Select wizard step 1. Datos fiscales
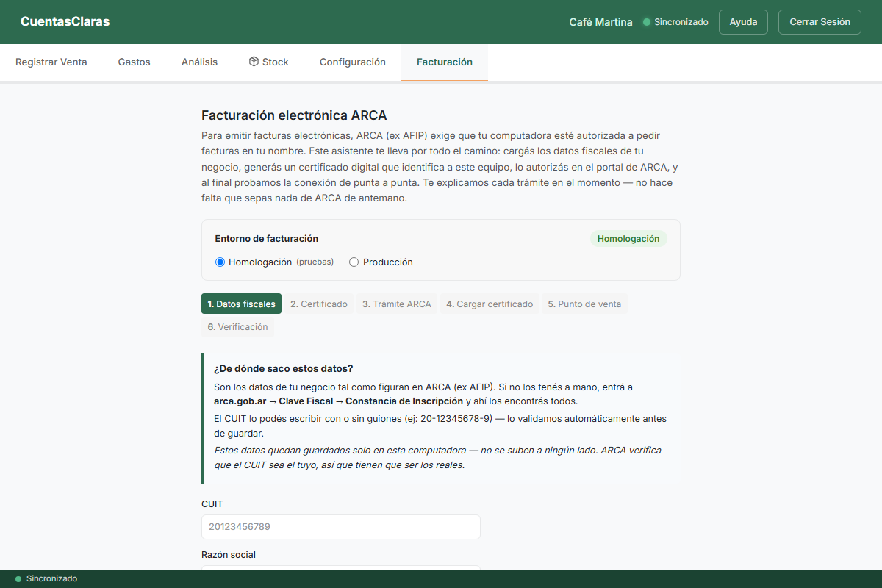882x588 pixels. (x=241, y=304)
